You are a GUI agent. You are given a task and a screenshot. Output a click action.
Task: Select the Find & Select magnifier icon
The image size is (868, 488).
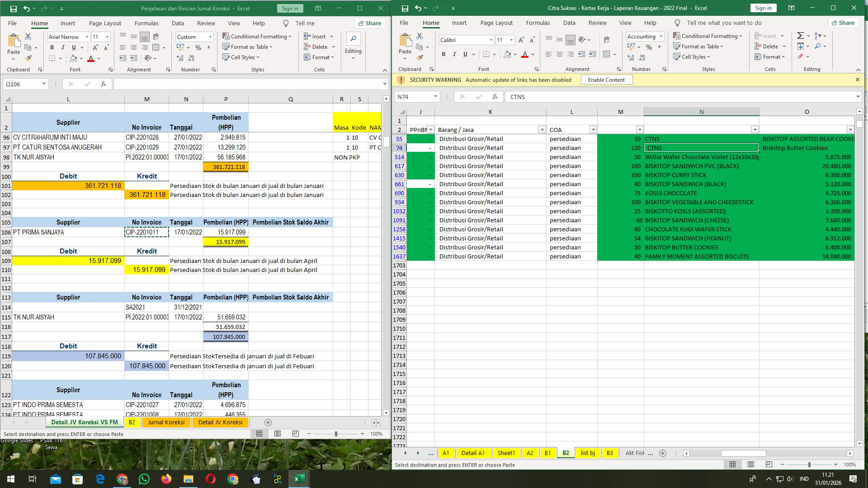819,46
